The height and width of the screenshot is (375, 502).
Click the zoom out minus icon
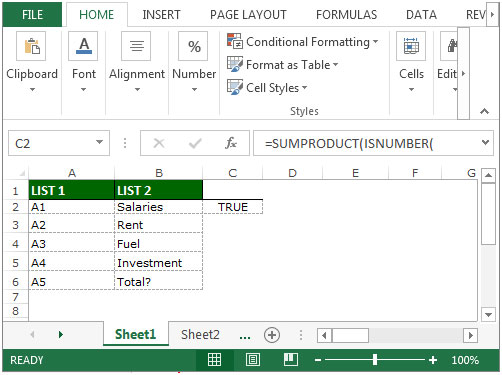(318, 360)
